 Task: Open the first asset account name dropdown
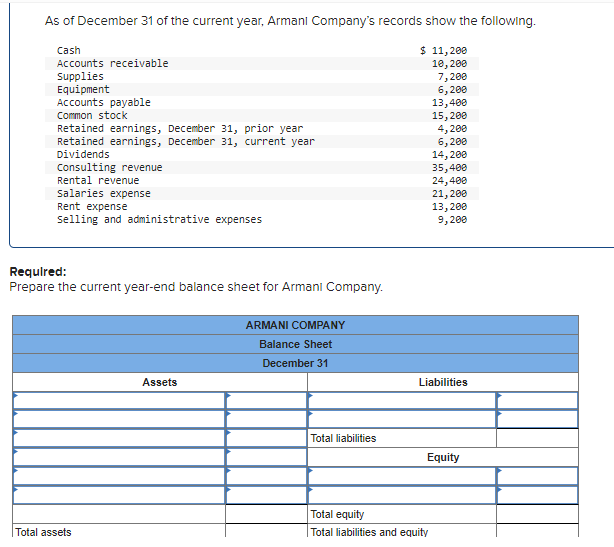tap(119, 401)
